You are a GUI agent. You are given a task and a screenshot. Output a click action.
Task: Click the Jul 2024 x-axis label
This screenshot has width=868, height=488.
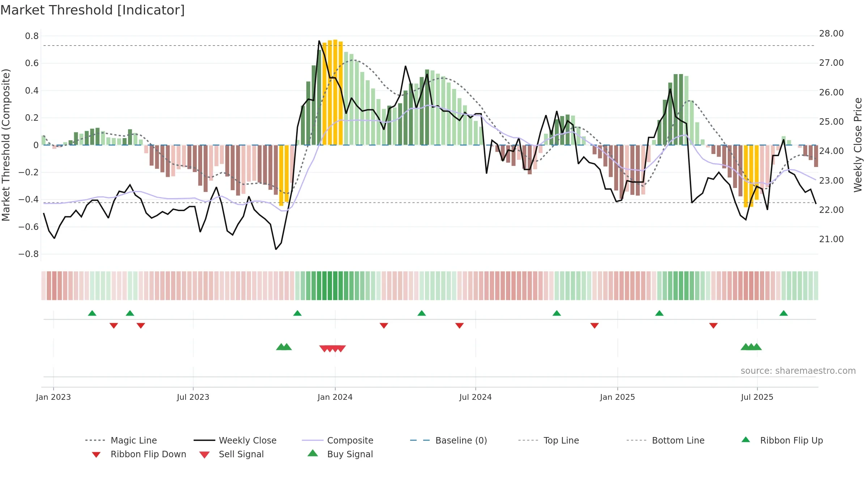click(476, 397)
